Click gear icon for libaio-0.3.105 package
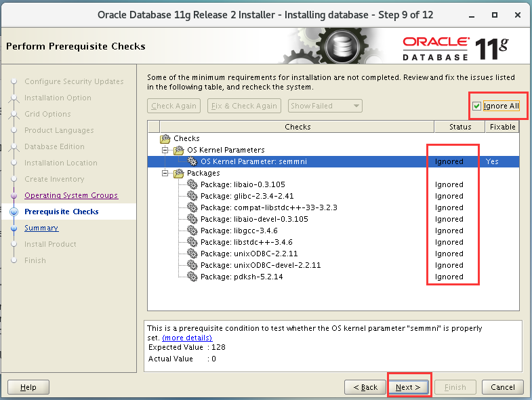 [x=192, y=184]
